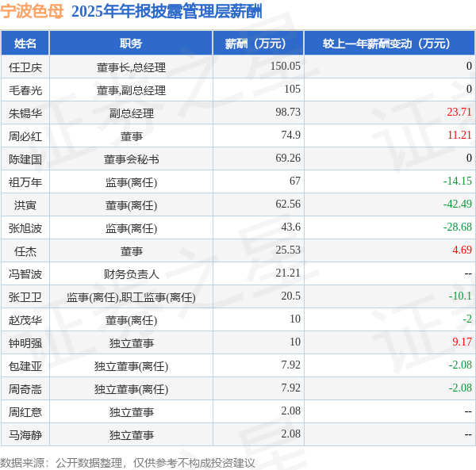The height and width of the screenshot is (470, 476).
Task: Select the name 钟明强
Action: pyautogui.click(x=25, y=343)
